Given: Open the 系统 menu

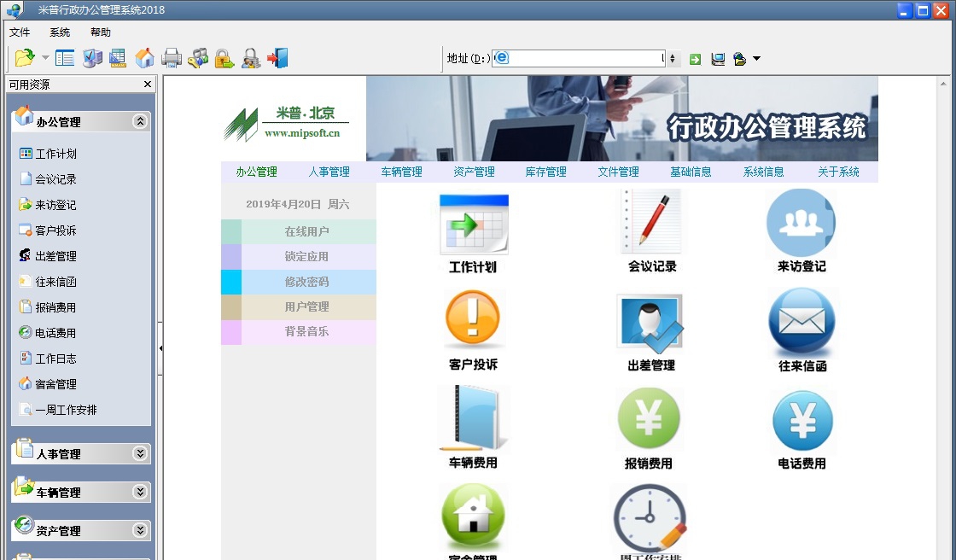Looking at the screenshot, I should pos(58,32).
